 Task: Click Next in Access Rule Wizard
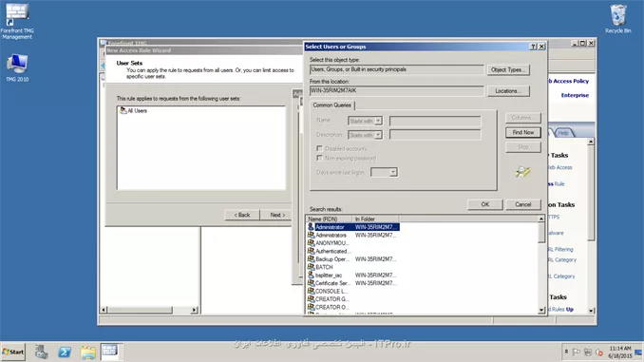[277, 215]
